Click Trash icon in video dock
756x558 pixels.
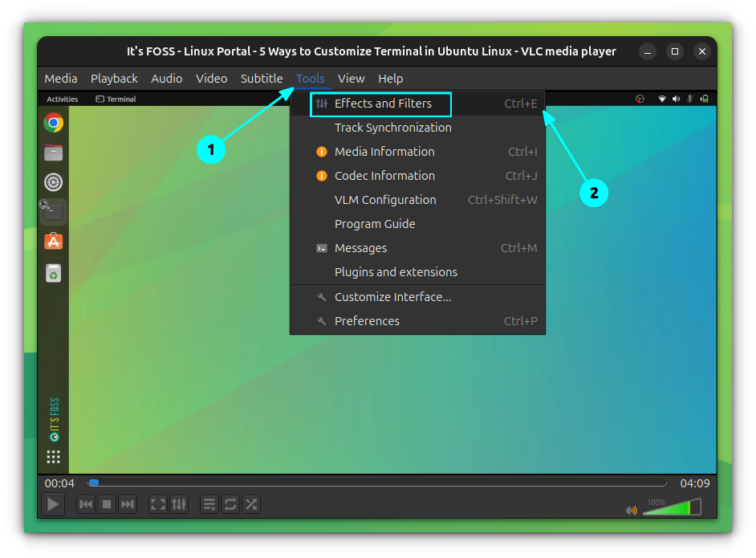click(54, 273)
